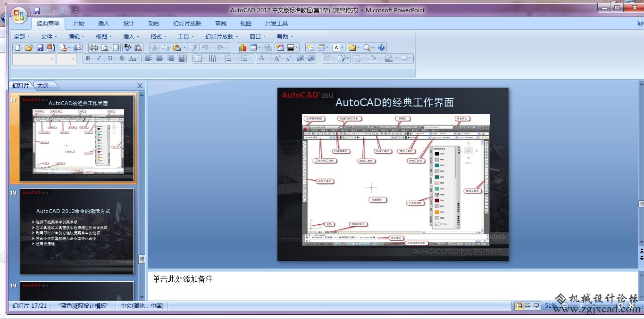Zoom in with the plus button
The width and height of the screenshot is (644, 319).
(620, 306)
